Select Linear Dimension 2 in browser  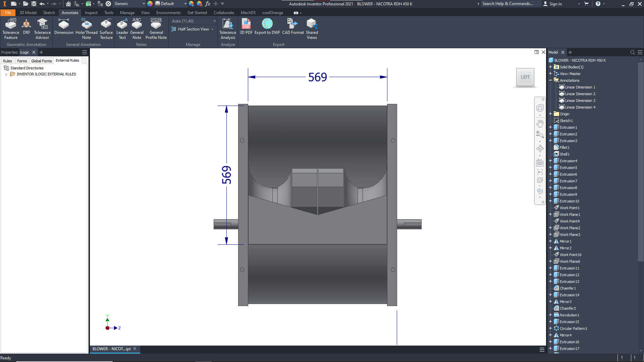580,94
